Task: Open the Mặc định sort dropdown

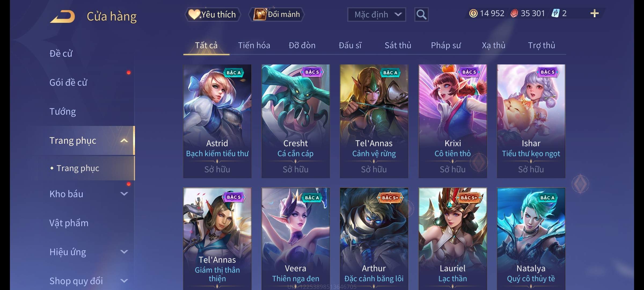Action: [376, 15]
